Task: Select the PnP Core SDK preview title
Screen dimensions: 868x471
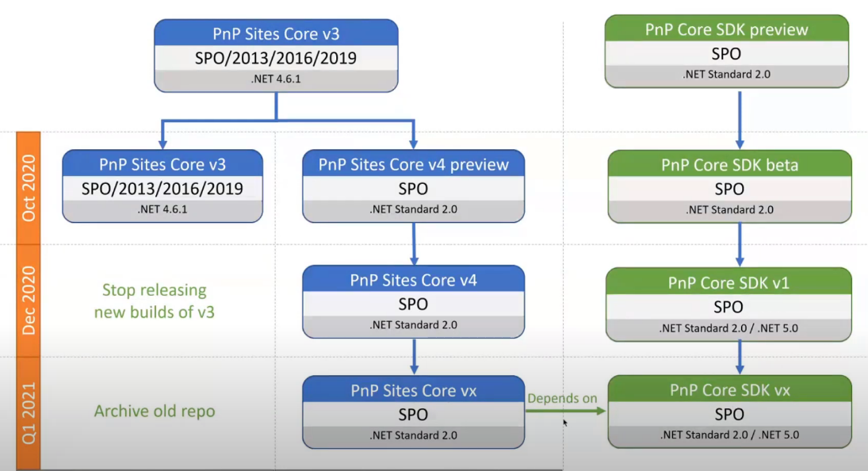Action: (726, 30)
